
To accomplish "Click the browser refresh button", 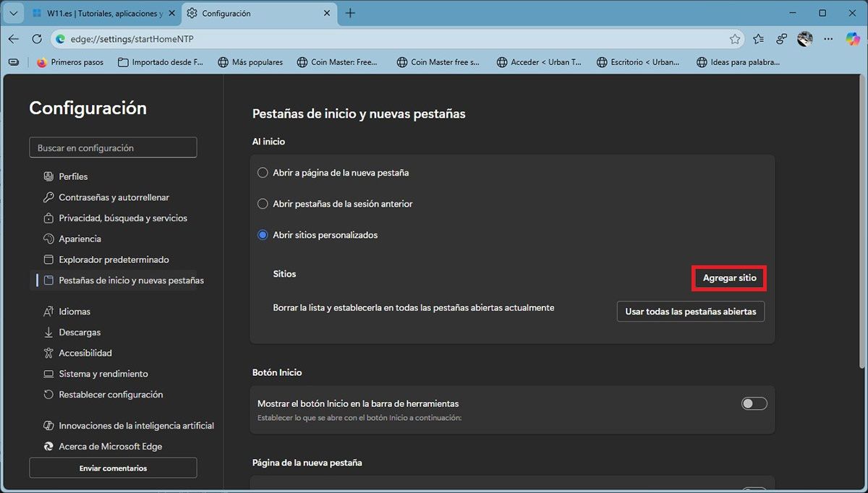I will point(37,39).
